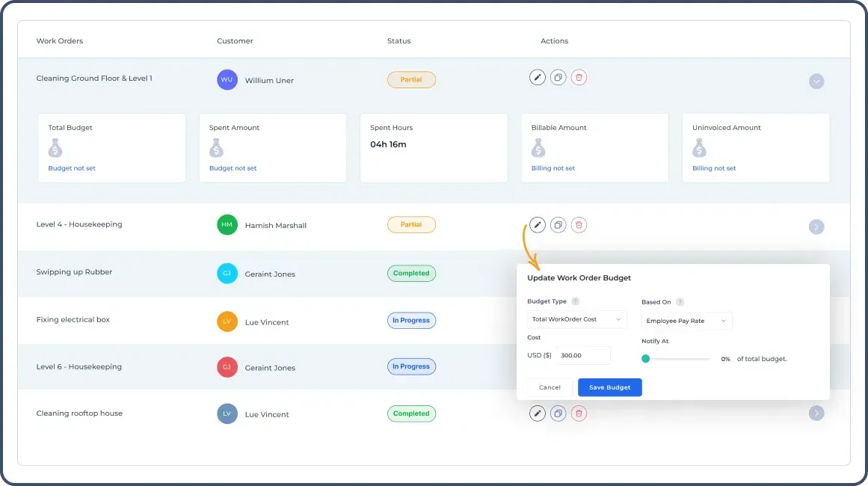Click the Partial status badge for Hamish Marshall
This screenshot has height=486, width=868.
pos(411,224)
